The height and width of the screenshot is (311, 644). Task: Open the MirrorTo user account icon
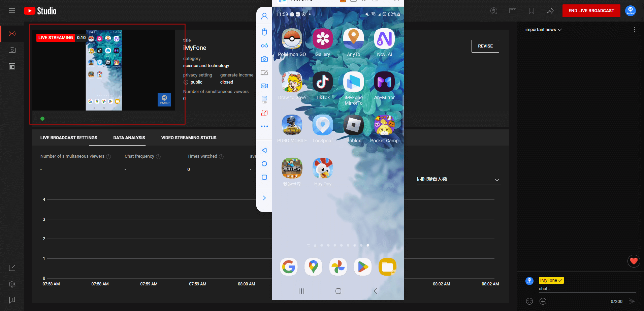point(264,16)
